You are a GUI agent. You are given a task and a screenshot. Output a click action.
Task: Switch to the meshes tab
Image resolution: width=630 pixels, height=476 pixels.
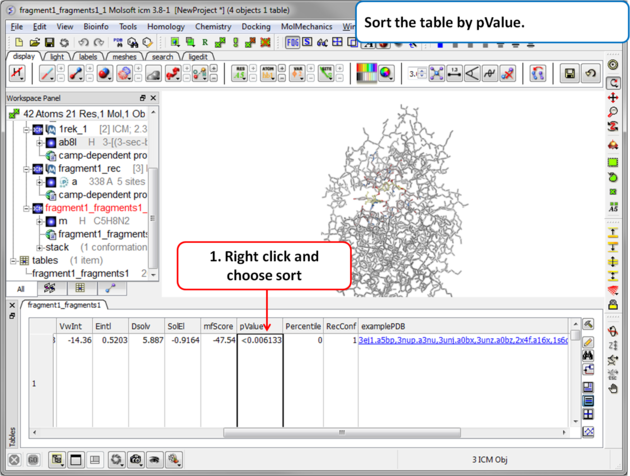pyautogui.click(x=124, y=57)
